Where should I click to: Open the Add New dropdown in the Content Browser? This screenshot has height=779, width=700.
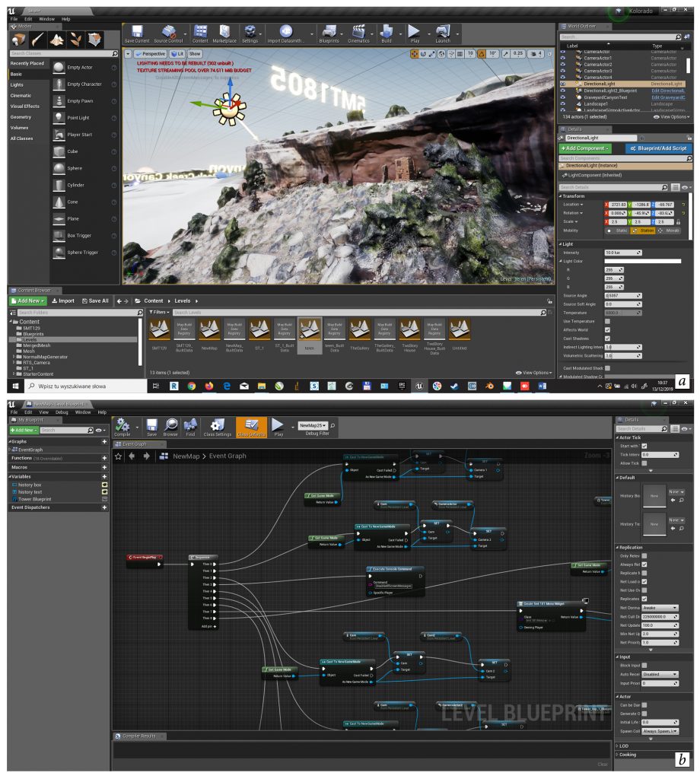(28, 300)
